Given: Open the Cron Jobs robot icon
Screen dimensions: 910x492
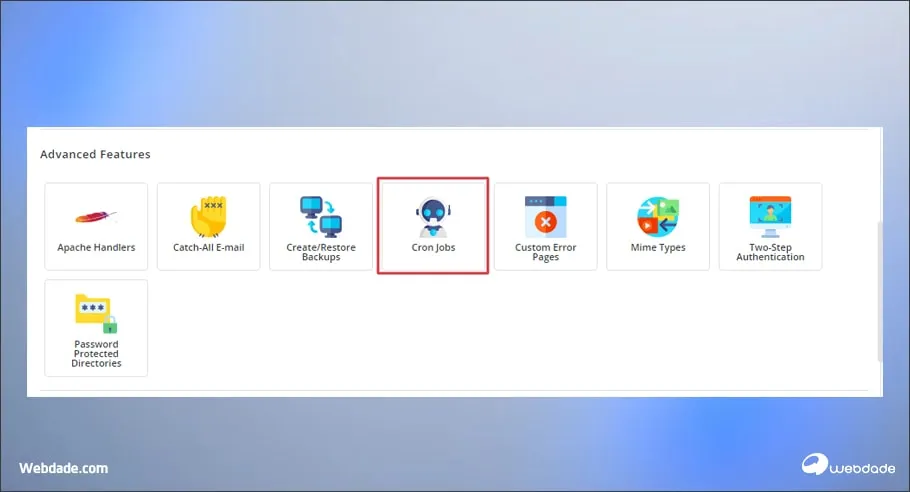Looking at the screenshot, I should (433, 216).
